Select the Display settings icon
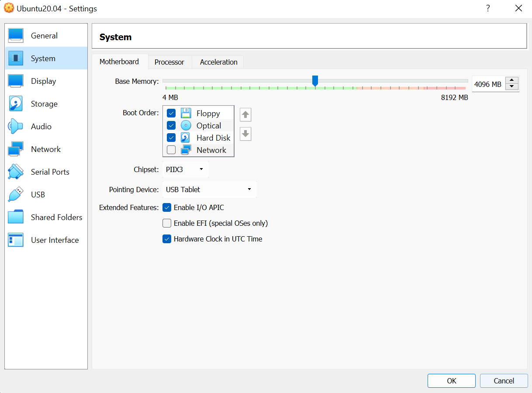The height and width of the screenshot is (393, 532). (16, 81)
